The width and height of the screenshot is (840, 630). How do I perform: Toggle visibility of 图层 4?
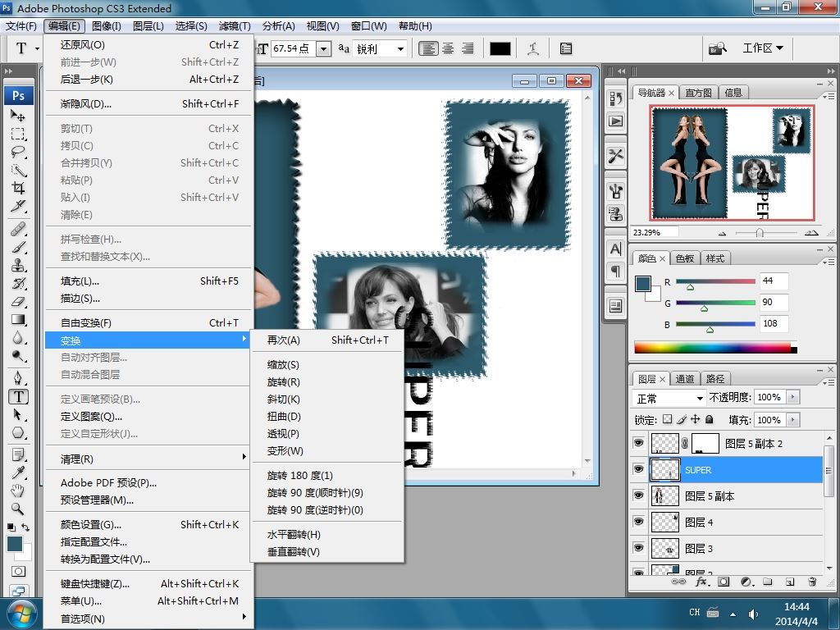[x=638, y=522]
